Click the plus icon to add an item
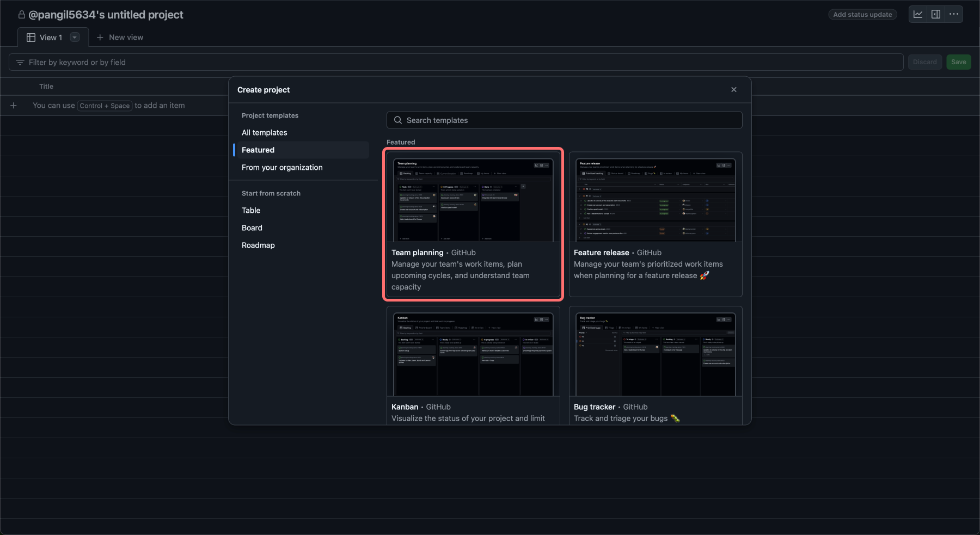980x535 pixels. [14, 106]
